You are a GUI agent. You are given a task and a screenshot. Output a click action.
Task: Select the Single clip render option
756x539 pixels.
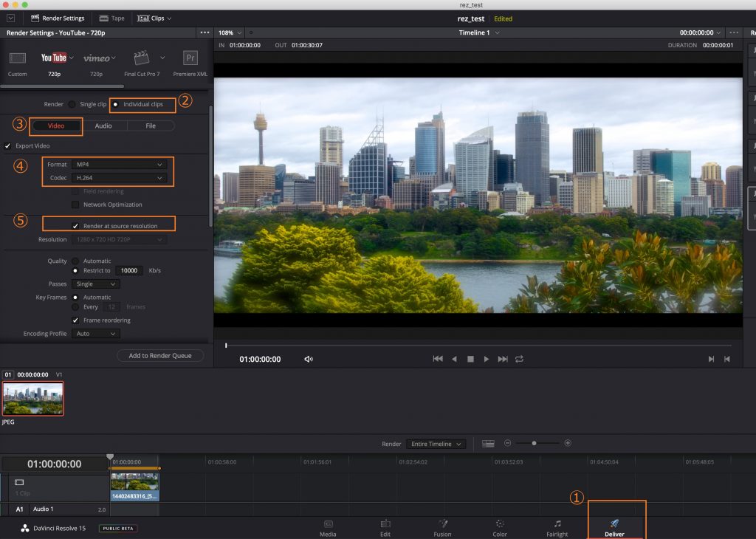coord(72,104)
